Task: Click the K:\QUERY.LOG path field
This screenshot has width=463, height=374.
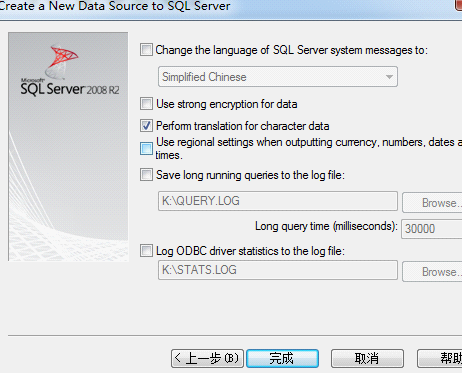Action: 278,201
